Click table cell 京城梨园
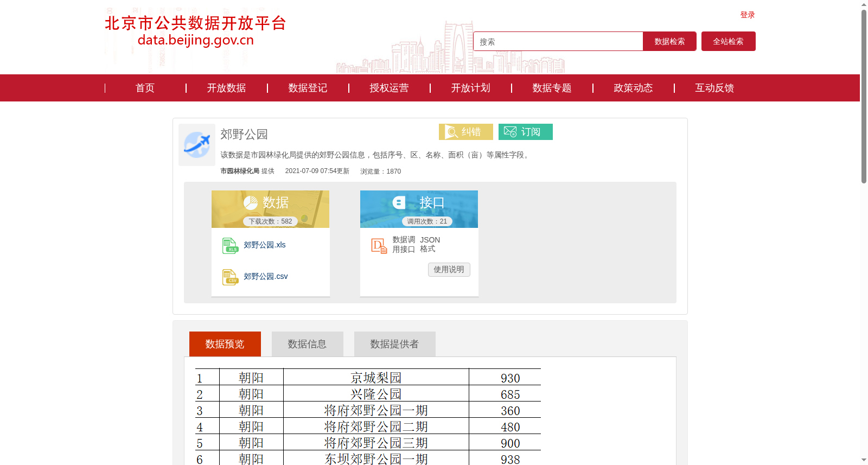The width and height of the screenshot is (868, 465). [x=376, y=378]
